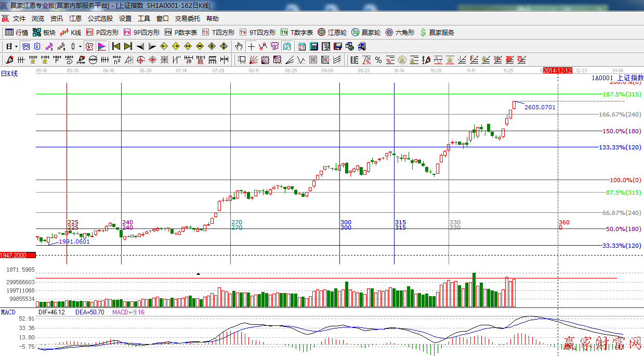Expand the candlestick style dropdown arrow

click(x=80, y=46)
